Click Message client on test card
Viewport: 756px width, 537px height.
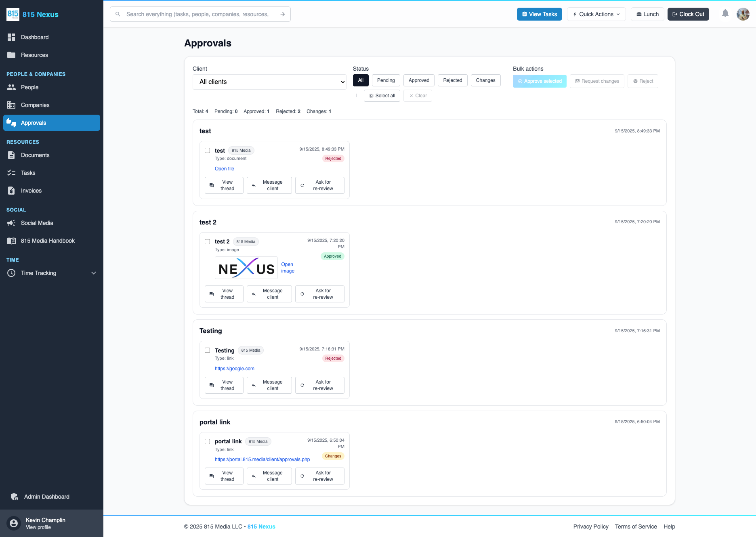[269, 185]
